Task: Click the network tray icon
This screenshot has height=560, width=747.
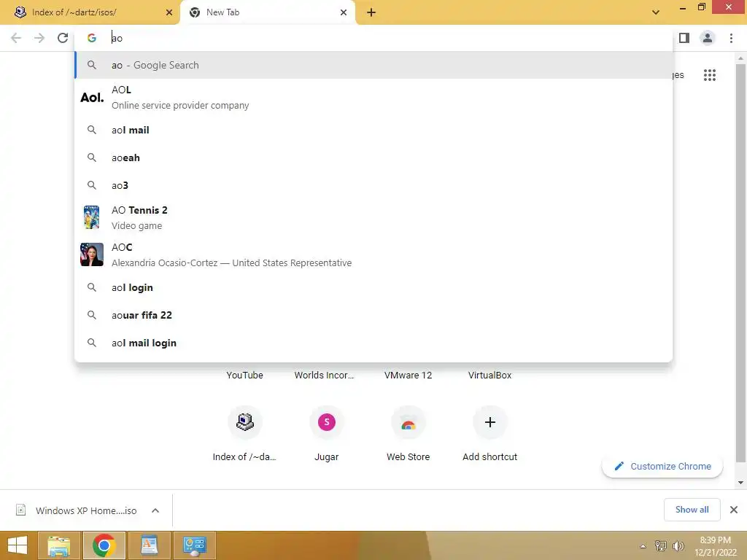Action: click(x=660, y=546)
